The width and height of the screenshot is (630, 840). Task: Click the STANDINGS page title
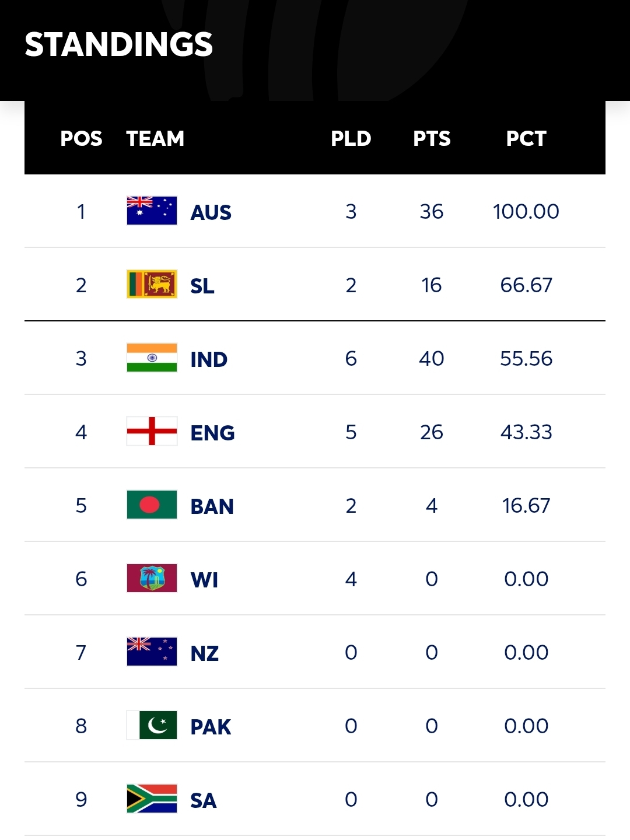pyautogui.click(x=119, y=44)
